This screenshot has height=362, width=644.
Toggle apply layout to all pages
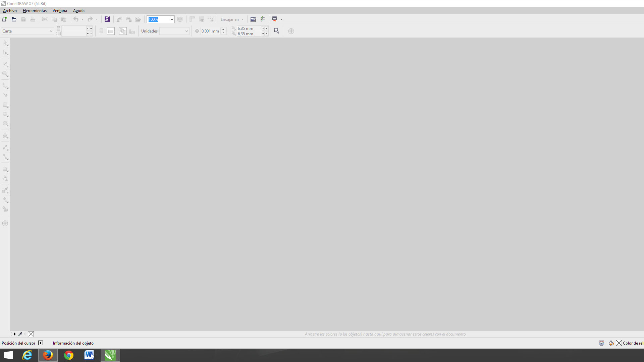(123, 31)
